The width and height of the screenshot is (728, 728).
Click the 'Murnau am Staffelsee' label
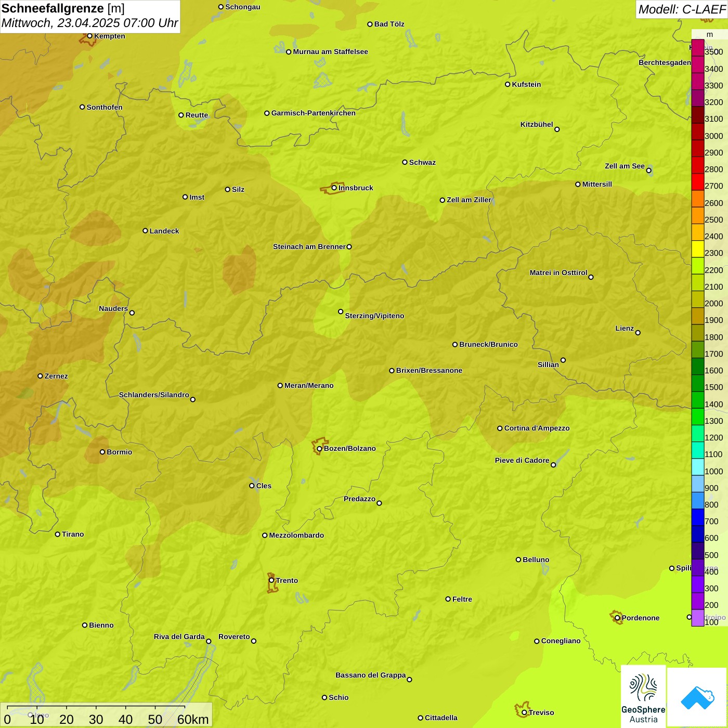click(x=331, y=51)
